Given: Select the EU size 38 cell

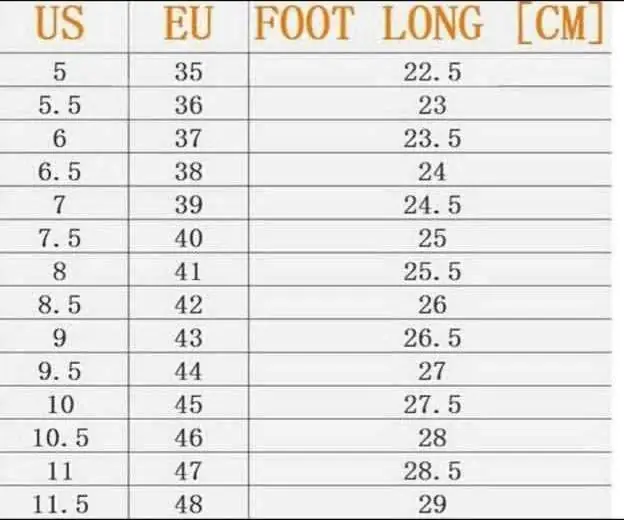Looking at the screenshot, I should tap(188, 172).
